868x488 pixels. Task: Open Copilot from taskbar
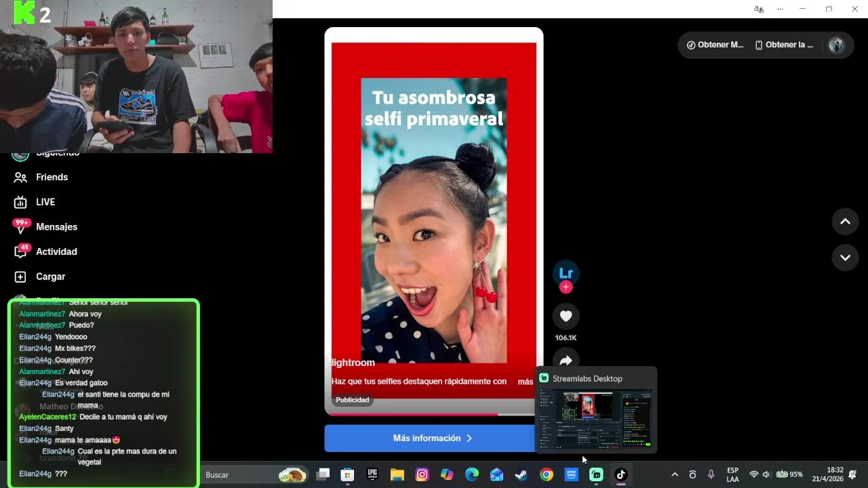click(447, 474)
